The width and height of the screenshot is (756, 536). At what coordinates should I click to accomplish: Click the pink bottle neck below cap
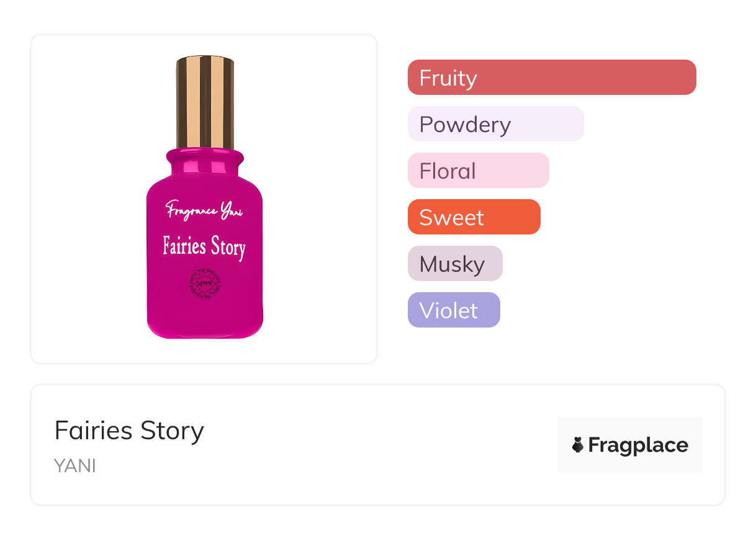(x=205, y=163)
